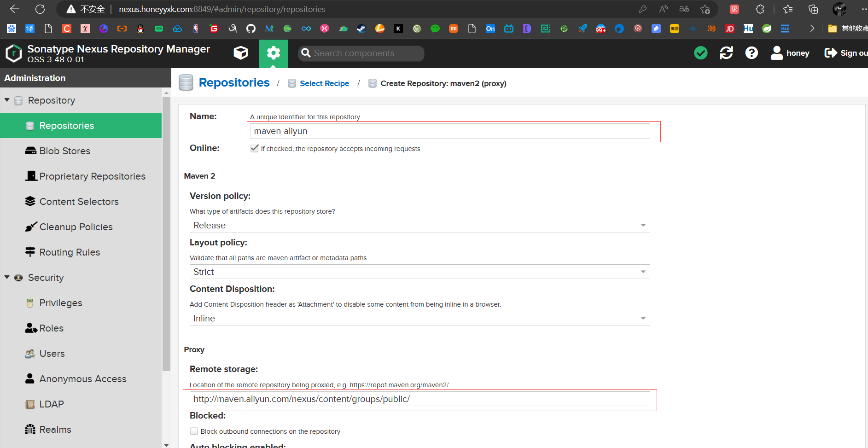Open the other favorites folder

tap(847, 29)
